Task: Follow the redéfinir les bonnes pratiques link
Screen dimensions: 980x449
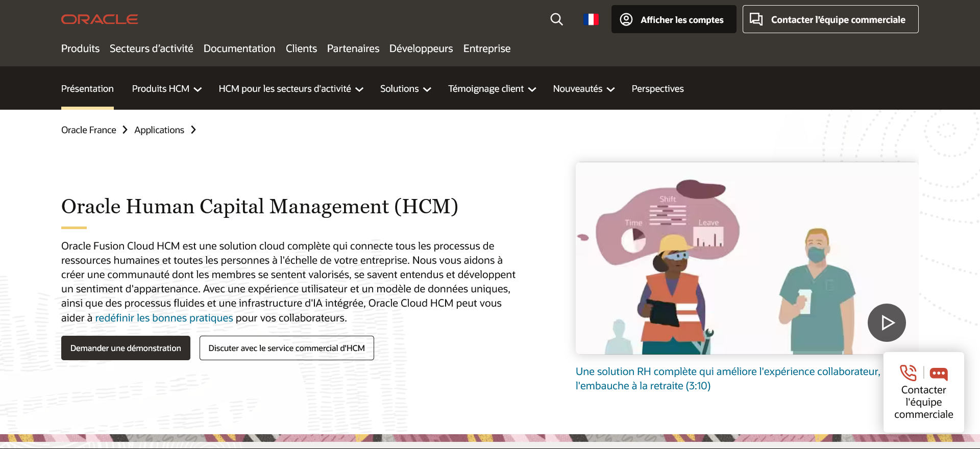Action: click(x=164, y=318)
